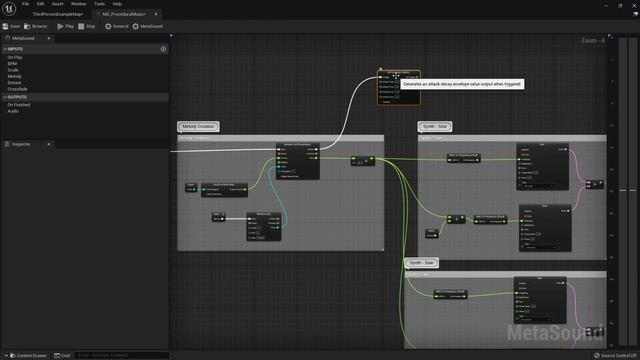
Task: Open the Help menu
Action: (117, 4)
